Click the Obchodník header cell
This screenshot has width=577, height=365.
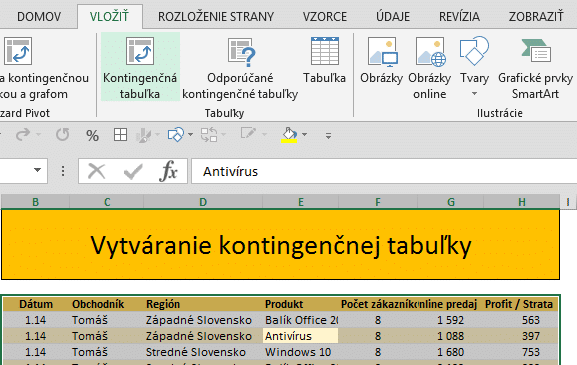[106, 304]
